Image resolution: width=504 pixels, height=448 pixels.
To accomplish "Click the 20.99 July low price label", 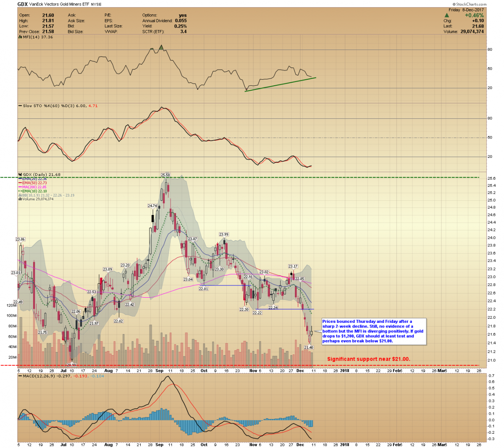I will tap(71, 365).
